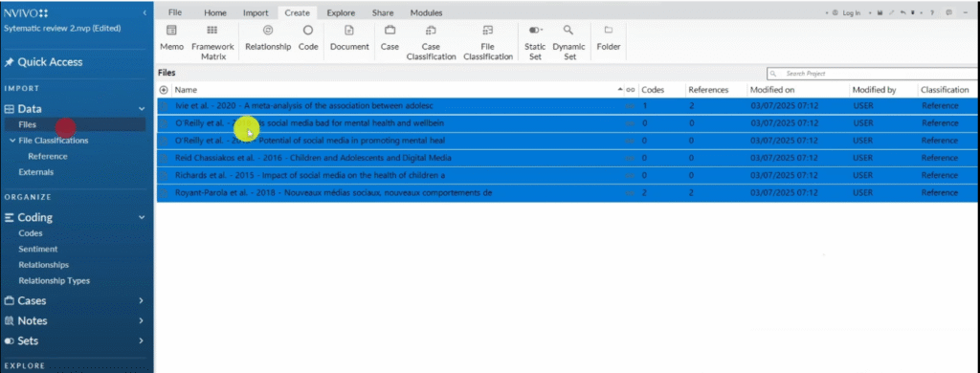This screenshot has height=373, width=980.
Task: Click the pin icon beside Quick Access
Action: [x=9, y=62]
